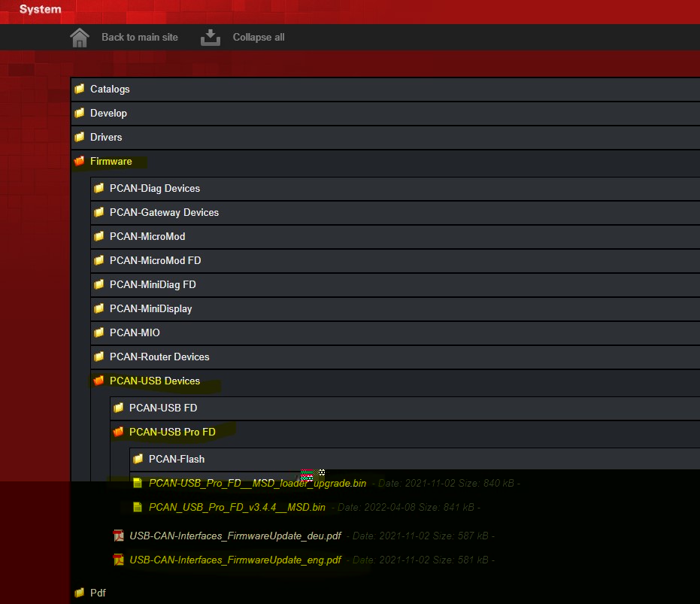Viewport: 700px width, 604px height.
Task: Click PDF icon of FirmwareUpdate_deu.pdf
Action: [119, 536]
